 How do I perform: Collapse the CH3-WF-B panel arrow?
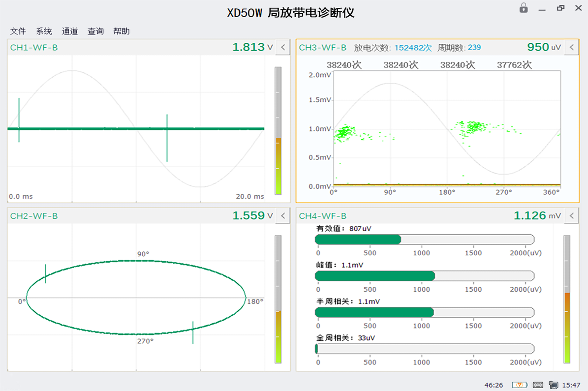pos(571,47)
